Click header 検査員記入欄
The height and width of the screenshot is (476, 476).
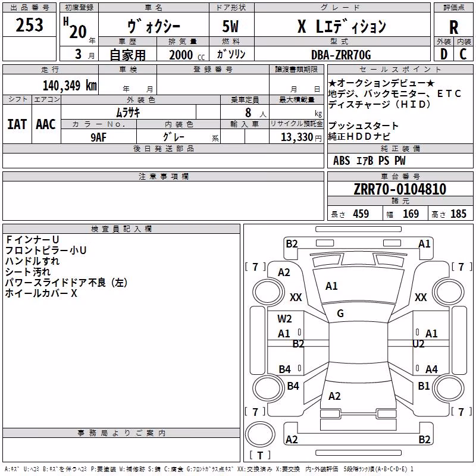tap(121, 229)
